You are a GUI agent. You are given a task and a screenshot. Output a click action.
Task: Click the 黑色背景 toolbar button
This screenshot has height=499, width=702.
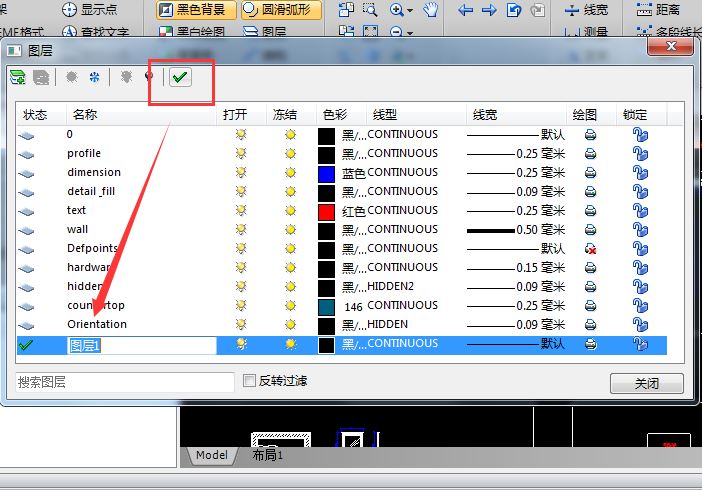[x=196, y=9]
